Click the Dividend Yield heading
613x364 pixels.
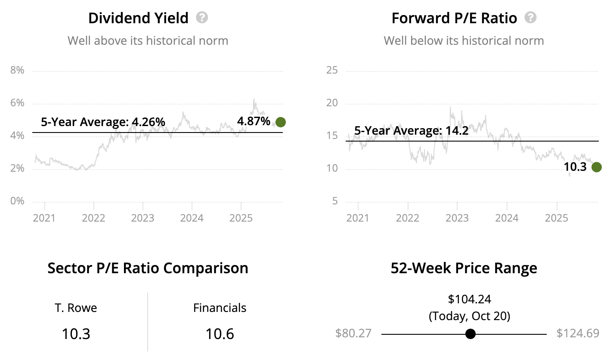pyautogui.click(x=138, y=18)
